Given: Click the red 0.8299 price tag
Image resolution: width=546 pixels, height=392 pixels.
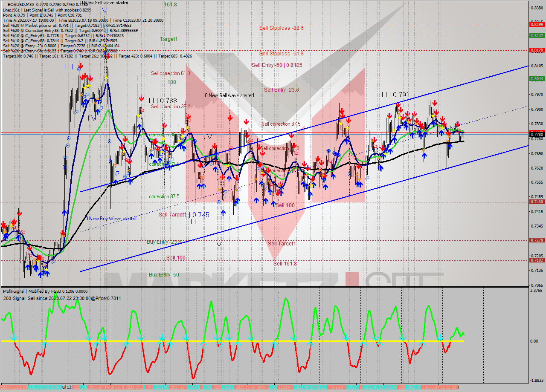Looking at the screenshot, I should [x=537, y=24].
